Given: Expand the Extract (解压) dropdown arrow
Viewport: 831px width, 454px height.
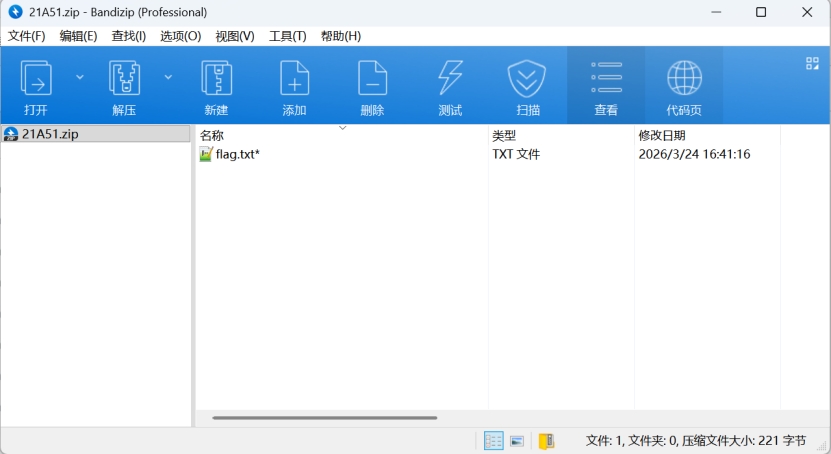Looking at the screenshot, I should [168, 77].
